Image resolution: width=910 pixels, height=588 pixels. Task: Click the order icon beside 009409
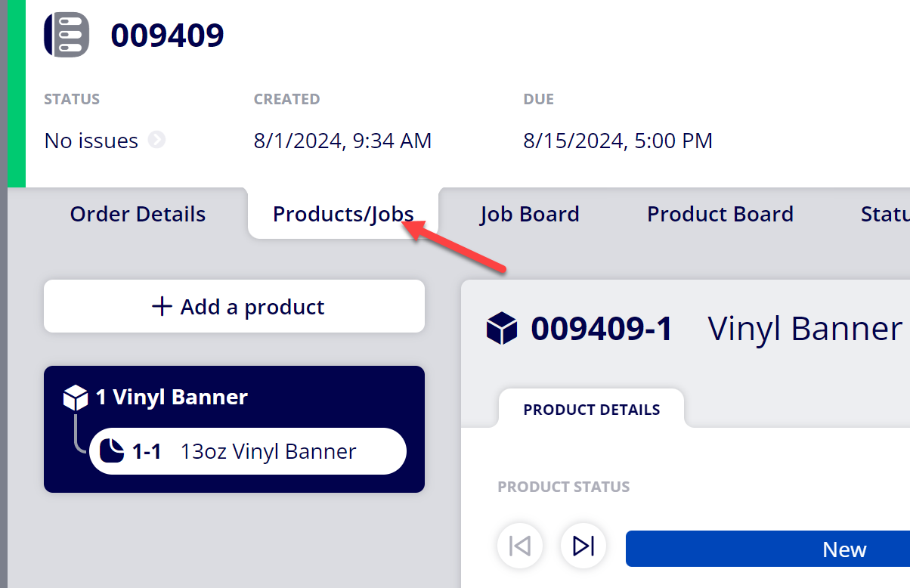[67, 35]
